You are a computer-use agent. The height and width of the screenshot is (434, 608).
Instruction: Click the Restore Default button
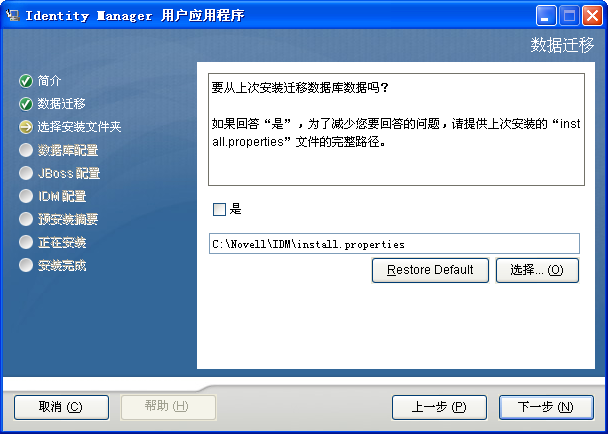tap(430, 270)
